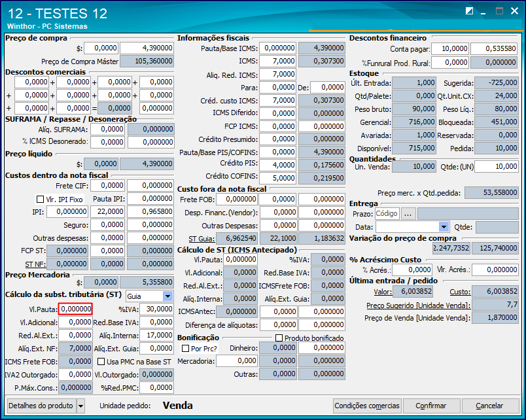The height and width of the screenshot is (420, 526).
Task: Click the Diferença de alíquotas percentage field
Action: point(278,324)
